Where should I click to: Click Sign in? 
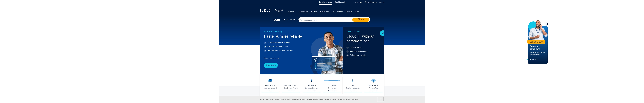pyautogui.click(x=381, y=2)
